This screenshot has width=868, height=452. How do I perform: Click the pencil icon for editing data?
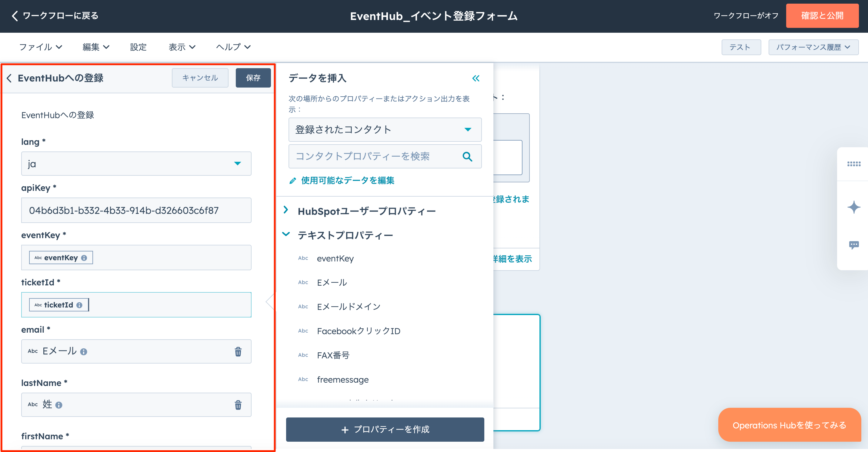[x=292, y=181]
